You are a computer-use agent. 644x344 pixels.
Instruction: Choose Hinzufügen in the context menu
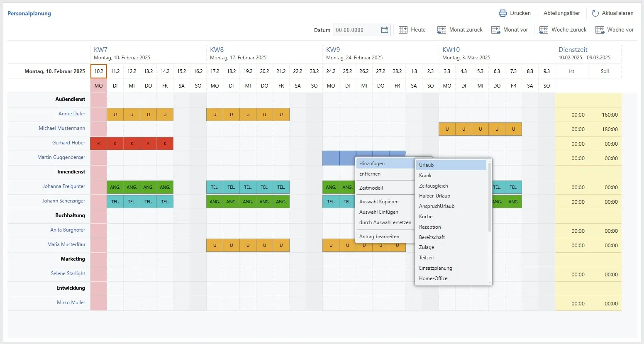(385, 163)
